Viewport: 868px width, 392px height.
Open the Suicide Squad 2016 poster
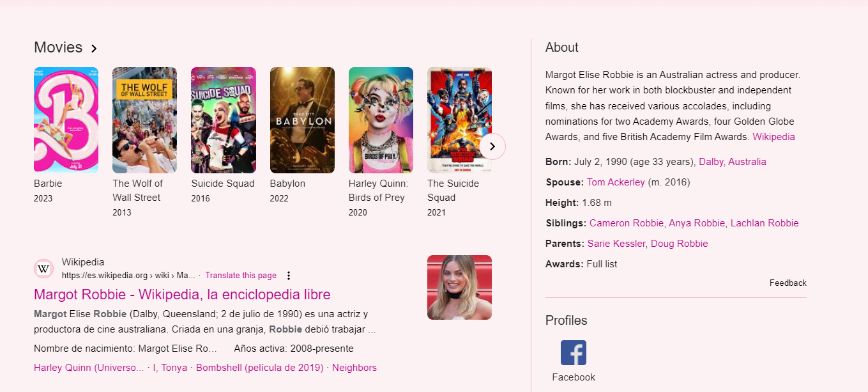pos(224,120)
